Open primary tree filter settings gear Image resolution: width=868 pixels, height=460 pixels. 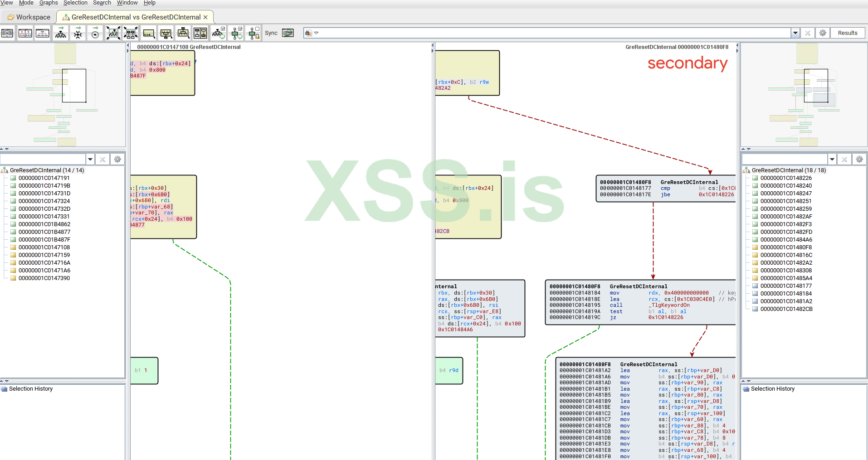click(117, 159)
